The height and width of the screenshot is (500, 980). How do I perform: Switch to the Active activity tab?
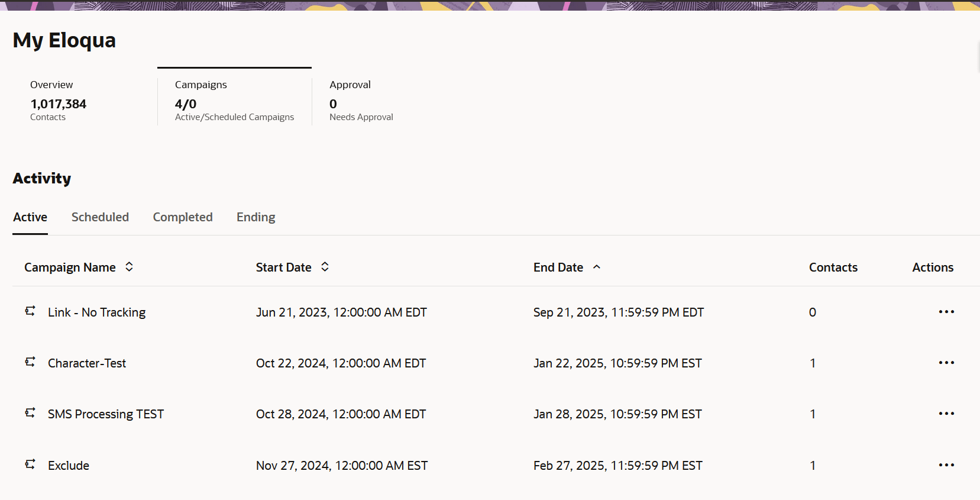pos(30,217)
